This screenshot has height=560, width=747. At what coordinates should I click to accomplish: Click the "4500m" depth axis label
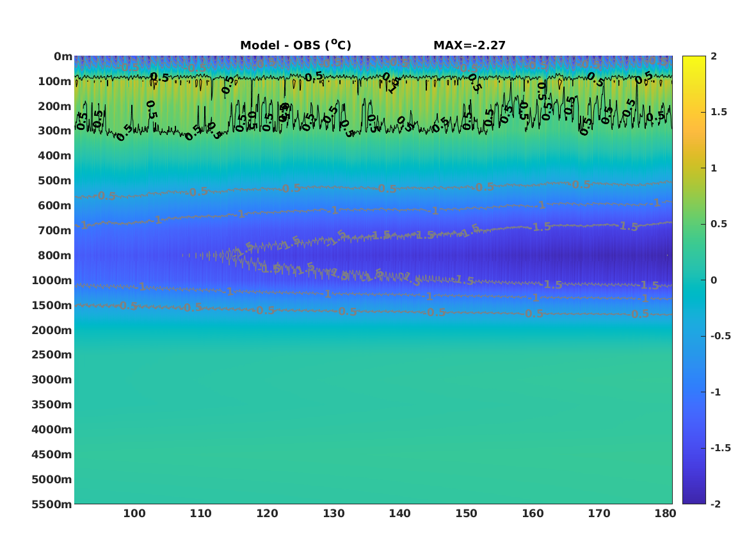coord(52,454)
